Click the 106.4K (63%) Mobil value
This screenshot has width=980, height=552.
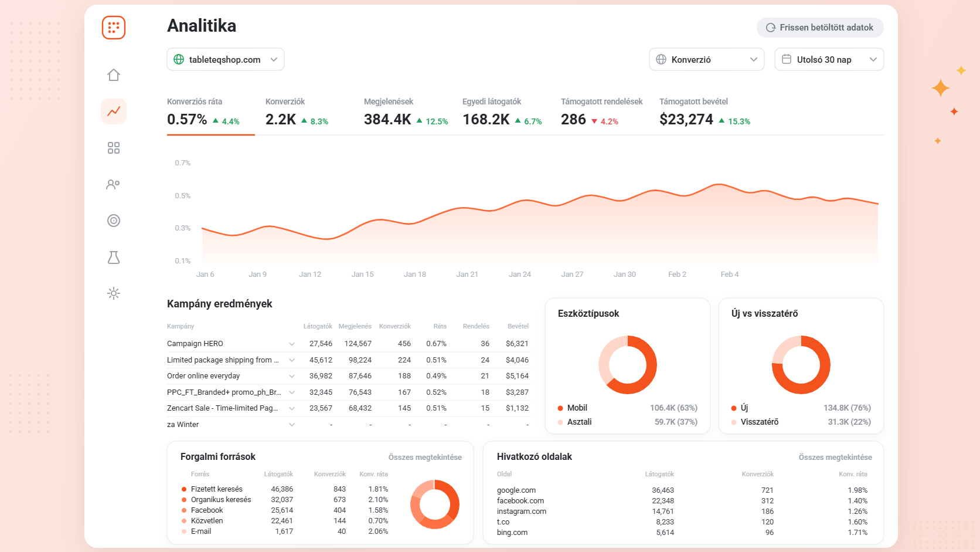(x=673, y=408)
